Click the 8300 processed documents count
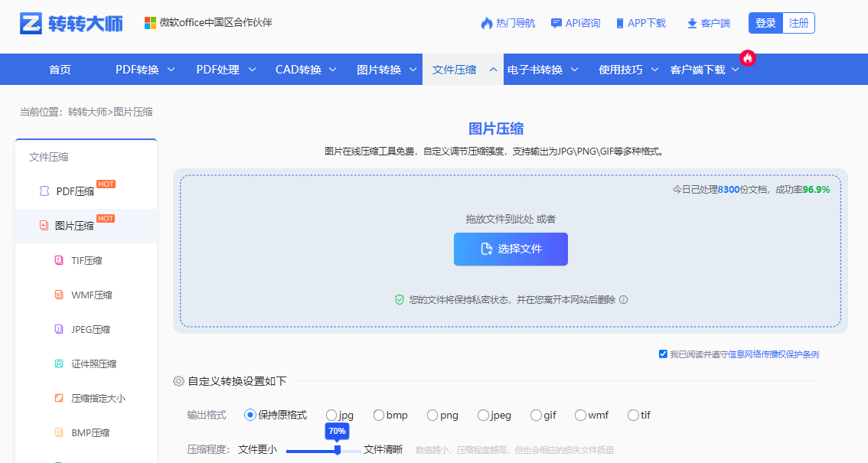Screen dimensions: 868x463 [729, 189]
